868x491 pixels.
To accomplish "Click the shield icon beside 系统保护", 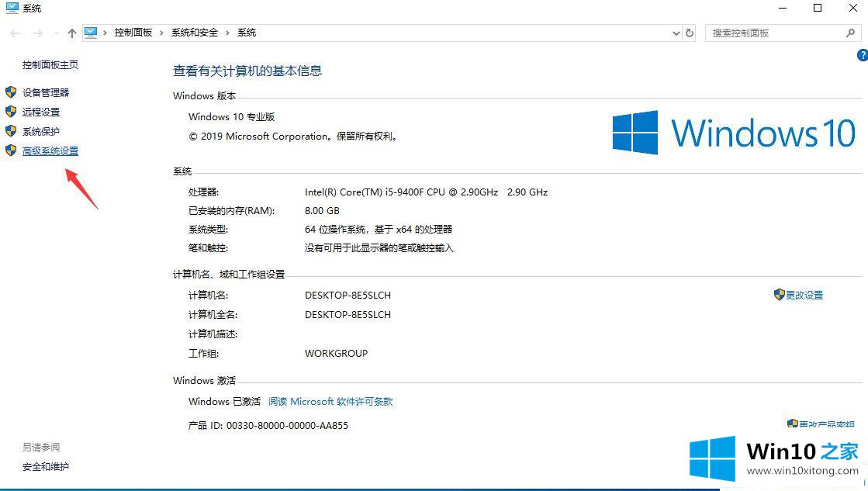I will pyautogui.click(x=11, y=130).
